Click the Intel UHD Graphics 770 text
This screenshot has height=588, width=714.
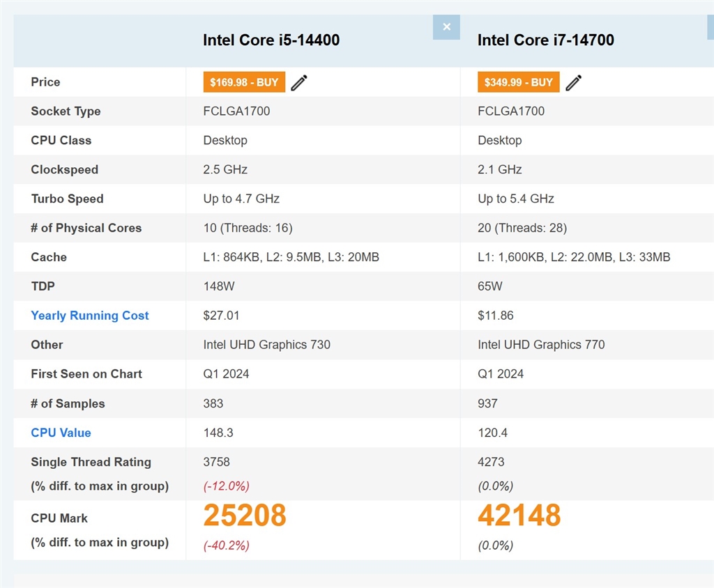pos(542,345)
